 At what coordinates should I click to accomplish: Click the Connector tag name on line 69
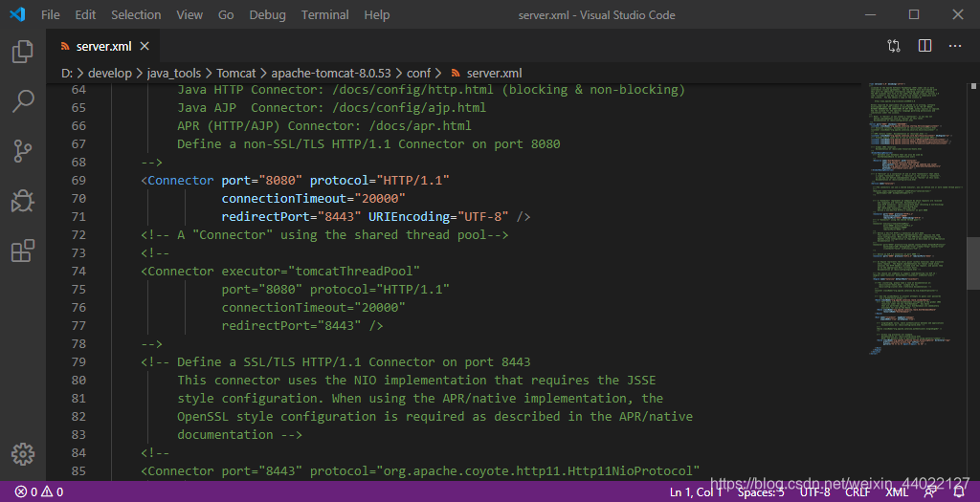pos(181,181)
